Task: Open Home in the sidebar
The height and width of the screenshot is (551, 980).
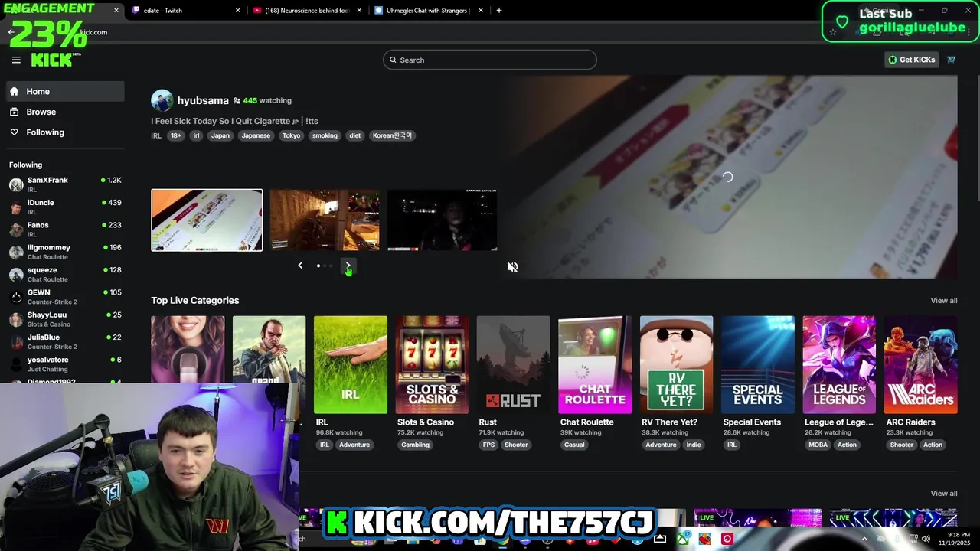Action: tap(65, 91)
